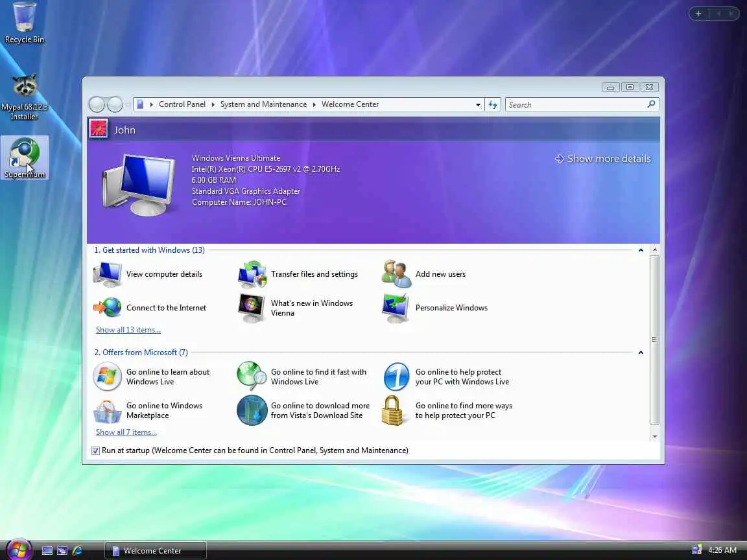Click the sidebar next gadgets arrow

(x=731, y=14)
